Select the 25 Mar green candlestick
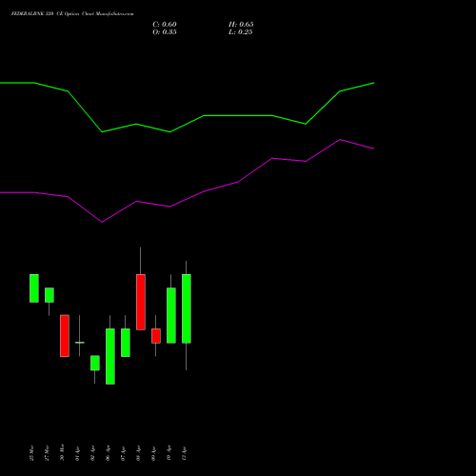Screen dimensions: 476x476 pos(34,288)
